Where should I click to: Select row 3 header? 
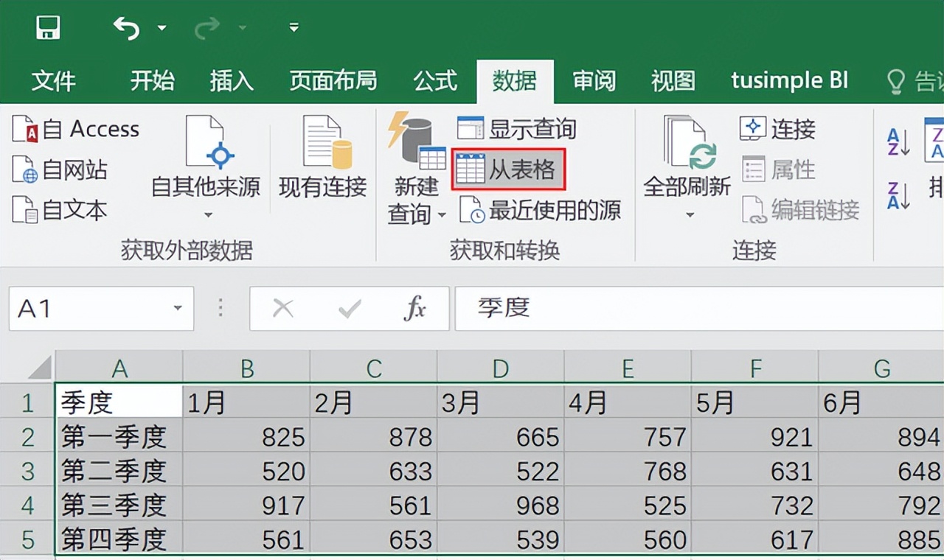point(28,471)
